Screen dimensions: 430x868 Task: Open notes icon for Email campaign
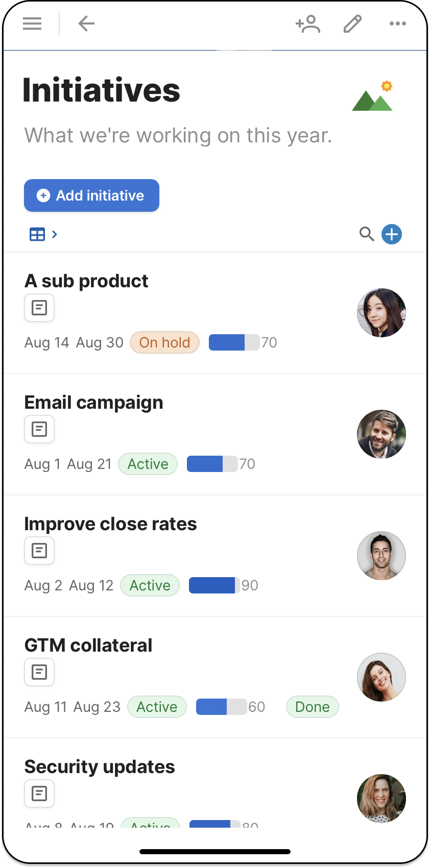(x=39, y=429)
